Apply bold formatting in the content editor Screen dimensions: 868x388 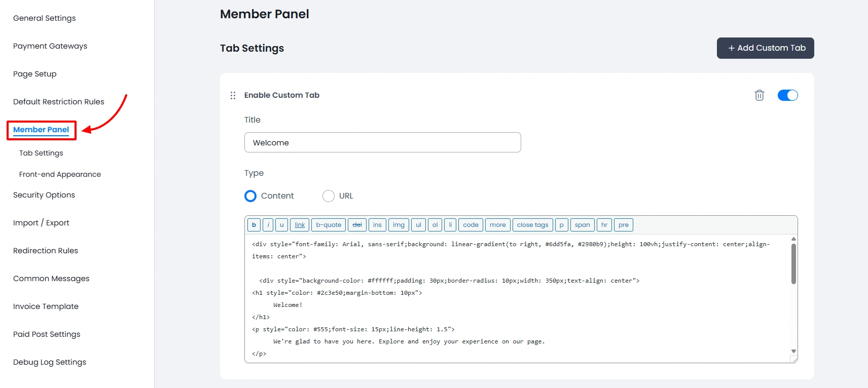click(x=254, y=224)
